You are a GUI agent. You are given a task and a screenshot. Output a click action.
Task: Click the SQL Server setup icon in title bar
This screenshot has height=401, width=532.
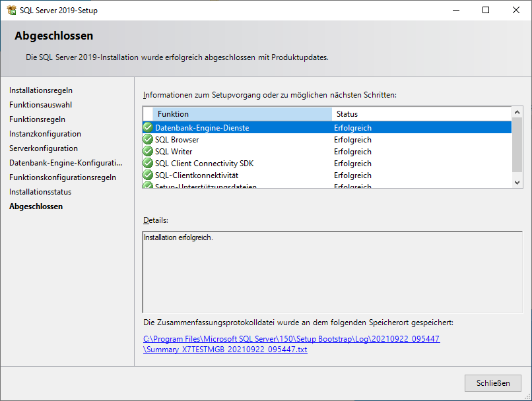pyautogui.click(x=11, y=11)
